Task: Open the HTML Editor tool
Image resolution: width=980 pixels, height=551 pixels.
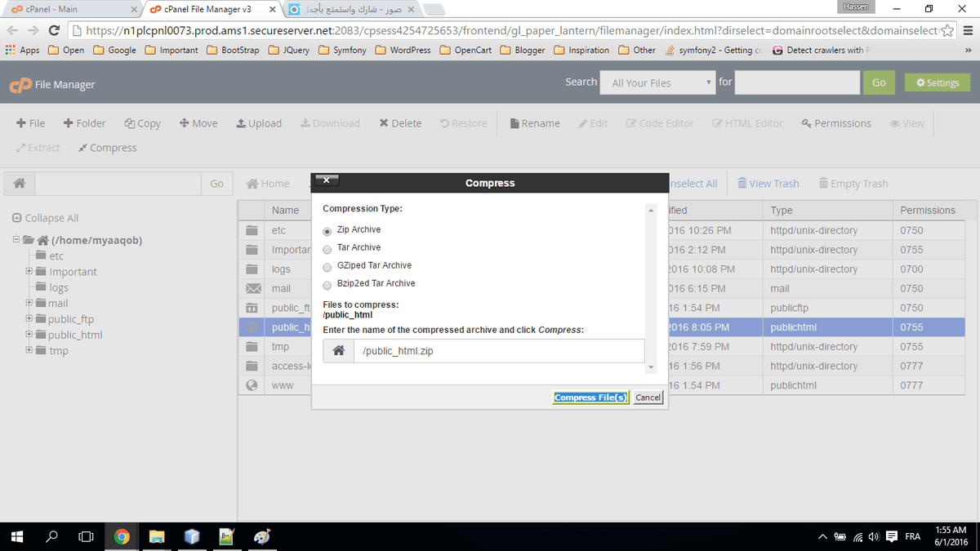Action: click(x=747, y=123)
